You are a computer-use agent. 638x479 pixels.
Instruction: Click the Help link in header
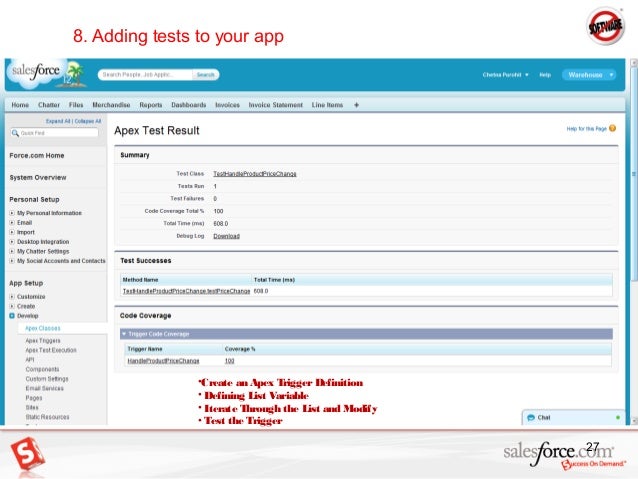(545, 75)
